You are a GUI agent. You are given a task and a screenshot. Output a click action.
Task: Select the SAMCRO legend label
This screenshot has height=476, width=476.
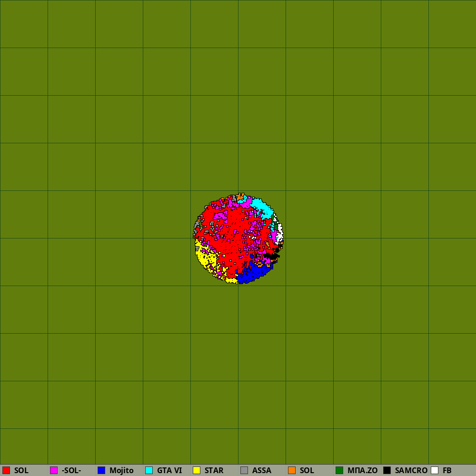pyautogui.click(x=411, y=471)
